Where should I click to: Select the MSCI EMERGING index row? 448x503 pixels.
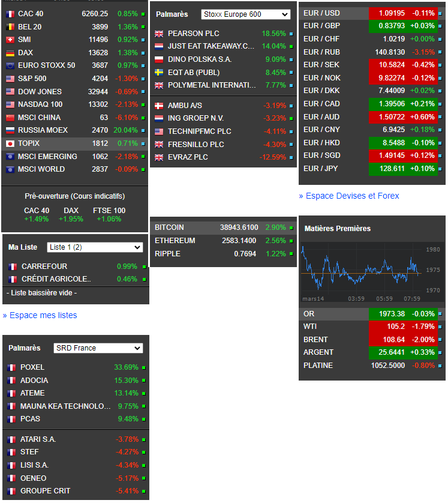[74, 157]
